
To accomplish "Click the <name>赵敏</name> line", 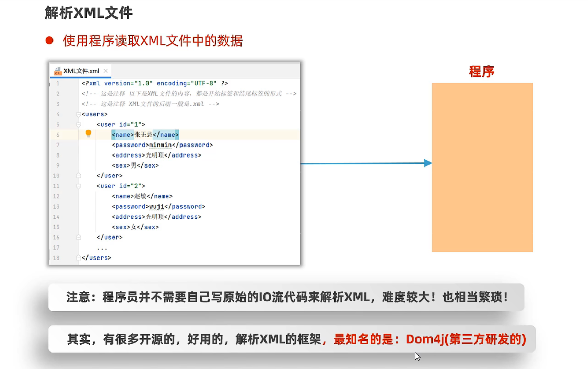I will tap(142, 196).
